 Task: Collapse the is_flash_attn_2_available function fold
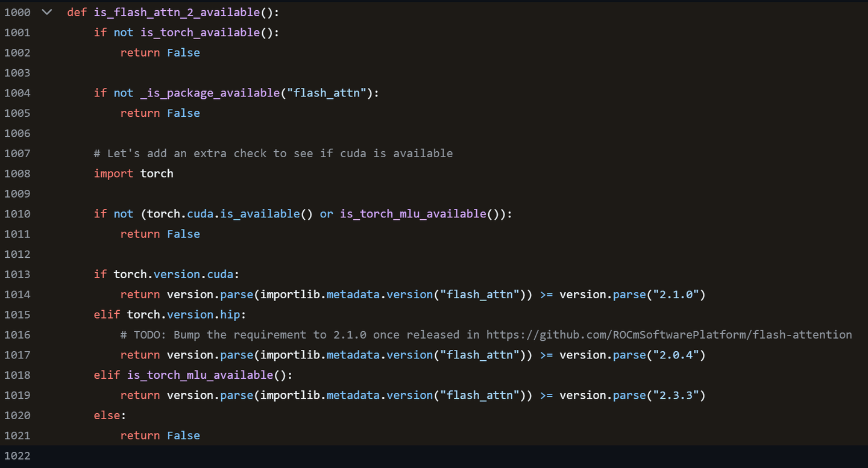(46, 11)
